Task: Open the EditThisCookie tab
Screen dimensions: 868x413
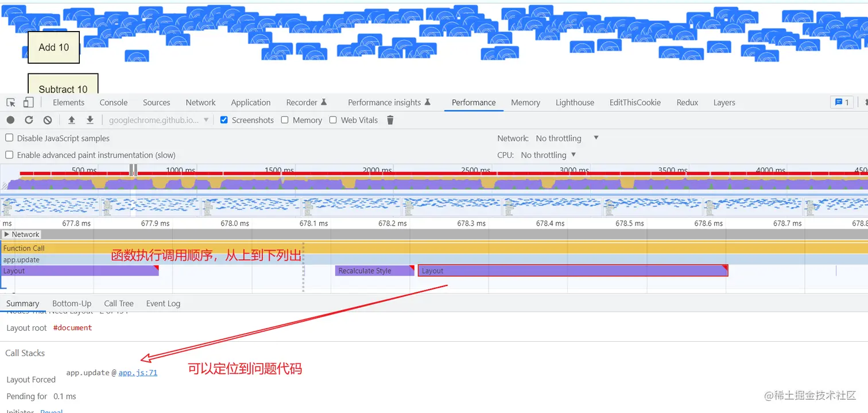Action: coord(635,102)
